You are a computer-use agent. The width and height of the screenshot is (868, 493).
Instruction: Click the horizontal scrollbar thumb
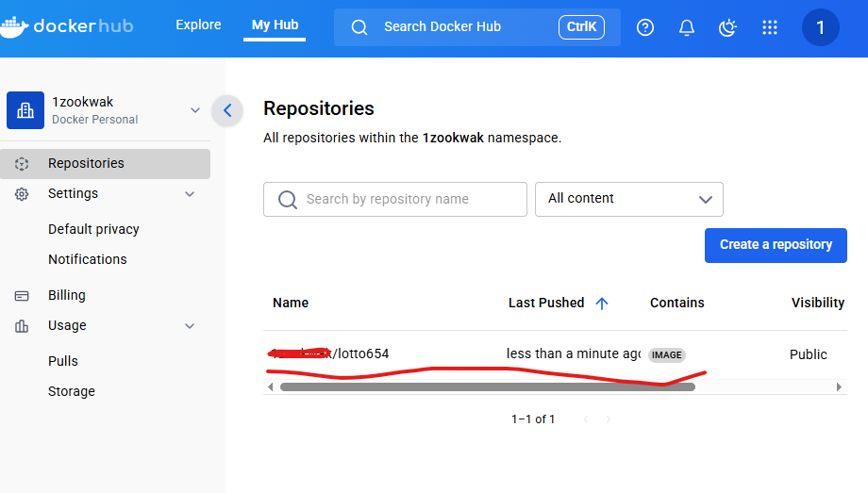[x=488, y=387]
